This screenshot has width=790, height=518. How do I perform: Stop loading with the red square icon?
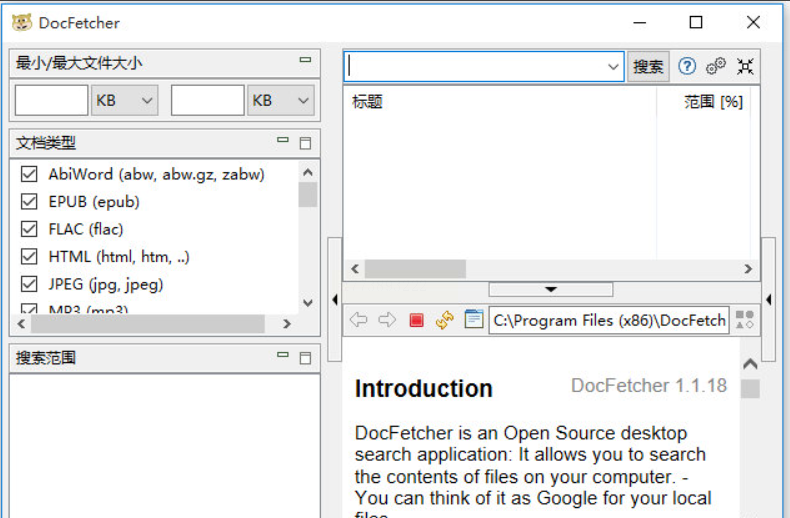pyautogui.click(x=416, y=320)
